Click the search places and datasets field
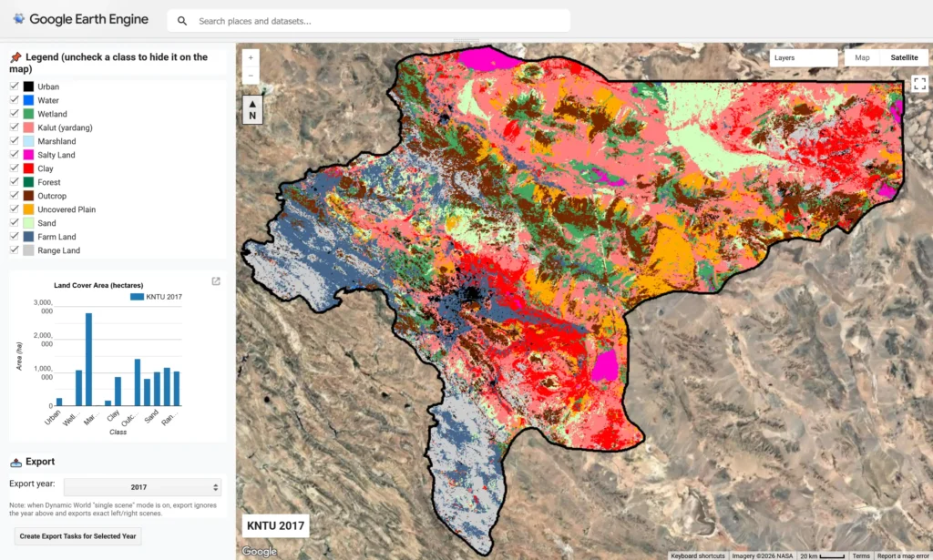933x560 pixels. click(368, 21)
